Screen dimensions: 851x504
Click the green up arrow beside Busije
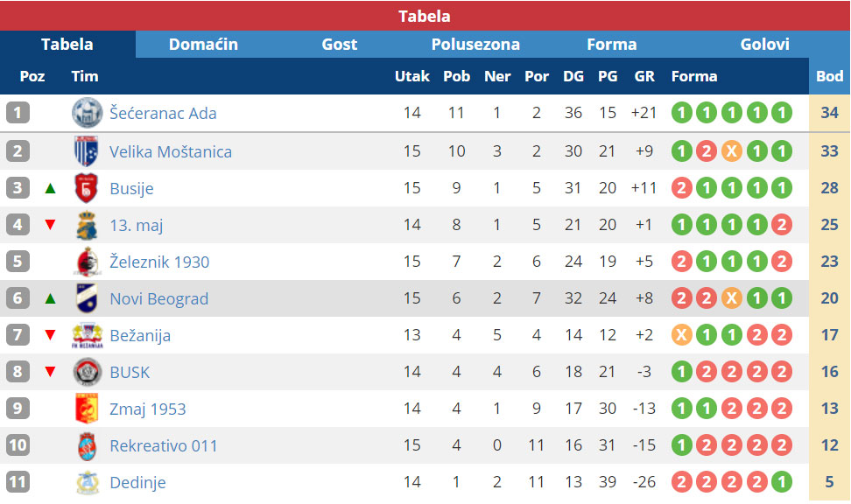pyautogui.click(x=51, y=188)
